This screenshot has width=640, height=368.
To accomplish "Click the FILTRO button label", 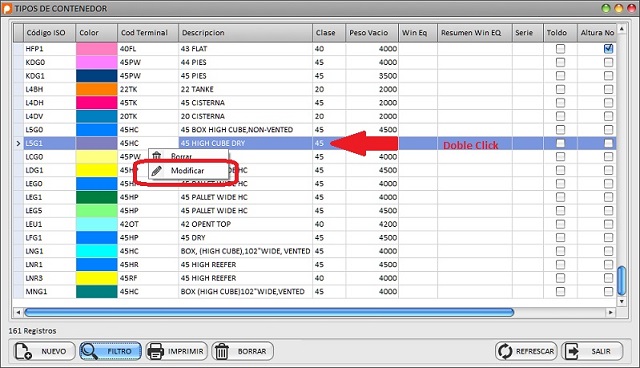I will click(x=119, y=351).
